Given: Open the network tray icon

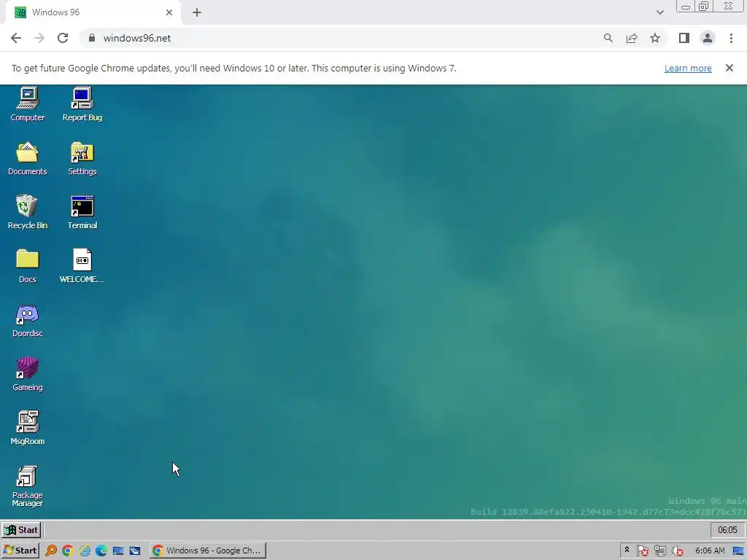Looking at the screenshot, I should pyautogui.click(x=659, y=551).
